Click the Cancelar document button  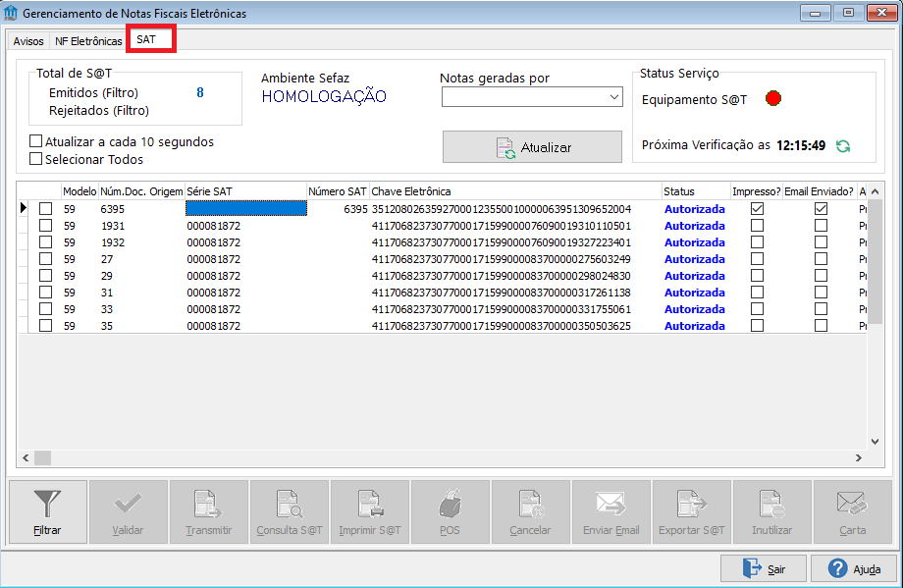530,512
